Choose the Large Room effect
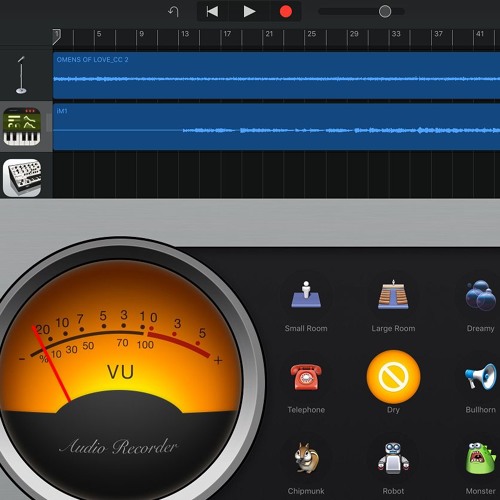The height and width of the screenshot is (500, 500). point(393,295)
